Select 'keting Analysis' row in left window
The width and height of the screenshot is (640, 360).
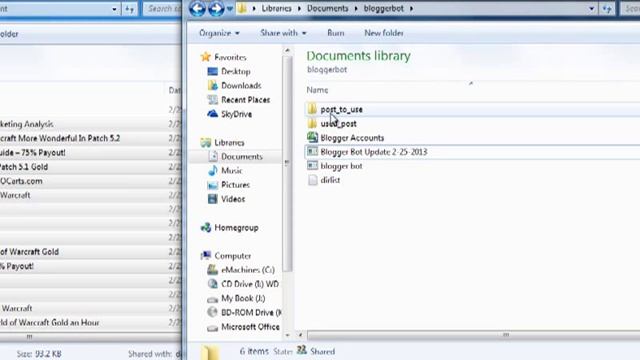91,124
